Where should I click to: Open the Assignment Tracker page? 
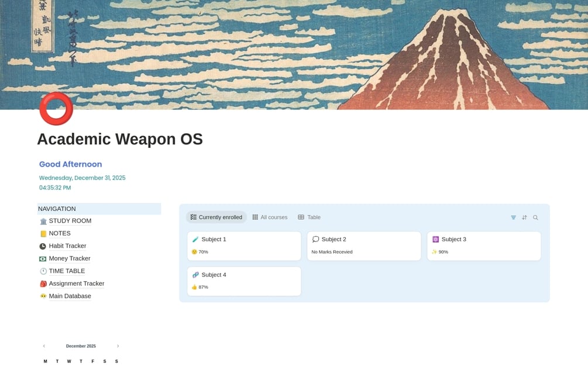tap(77, 283)
